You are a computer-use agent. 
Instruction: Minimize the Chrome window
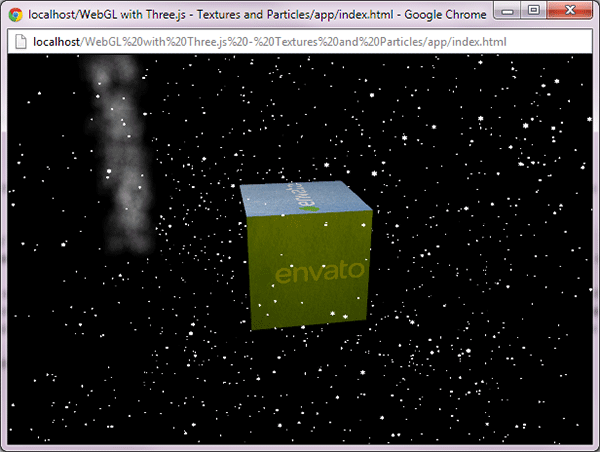[507, 10]
